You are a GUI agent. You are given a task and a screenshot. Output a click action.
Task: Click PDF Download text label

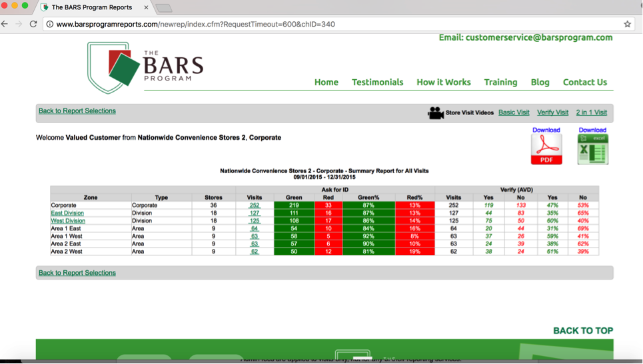[x=546, y=130]
